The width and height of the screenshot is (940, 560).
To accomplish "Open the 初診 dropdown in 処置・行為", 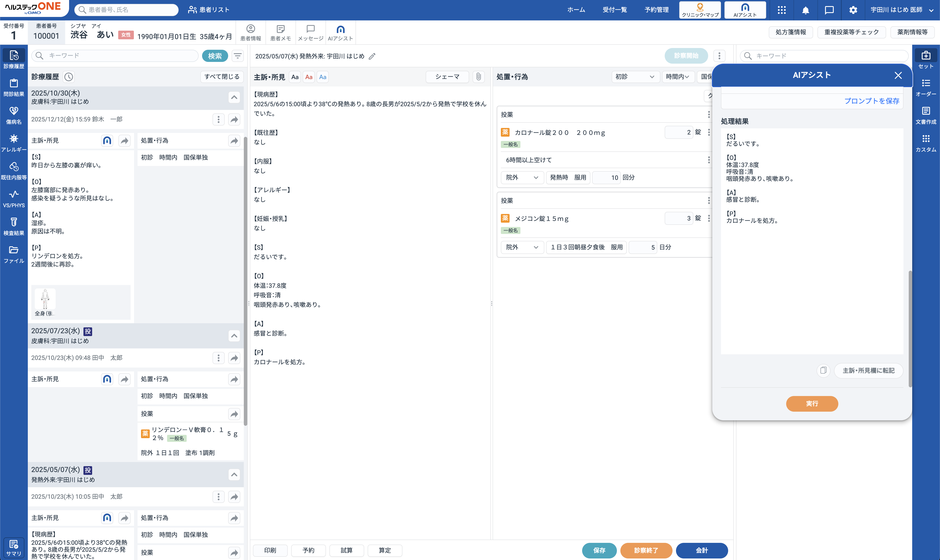I will 636,77.
